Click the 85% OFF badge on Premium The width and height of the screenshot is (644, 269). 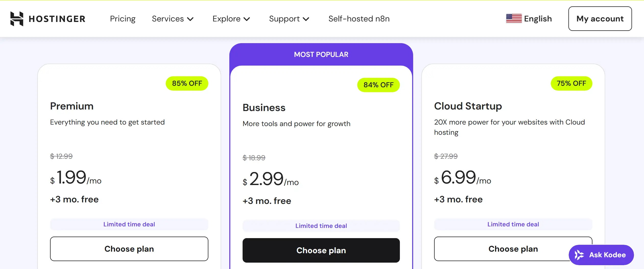pos(187,83)
